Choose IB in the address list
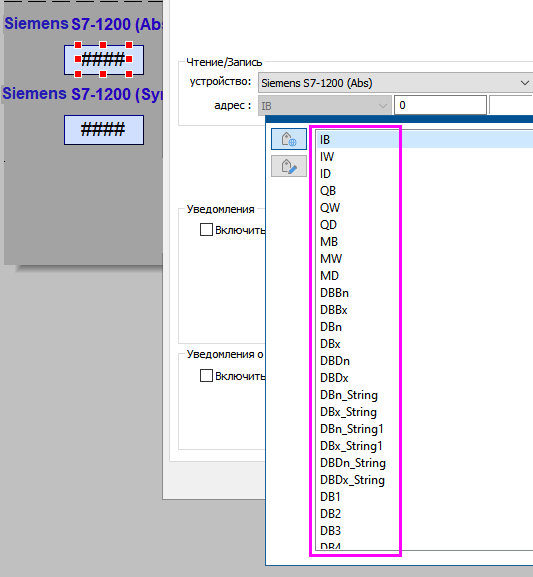 click(425, 140)
